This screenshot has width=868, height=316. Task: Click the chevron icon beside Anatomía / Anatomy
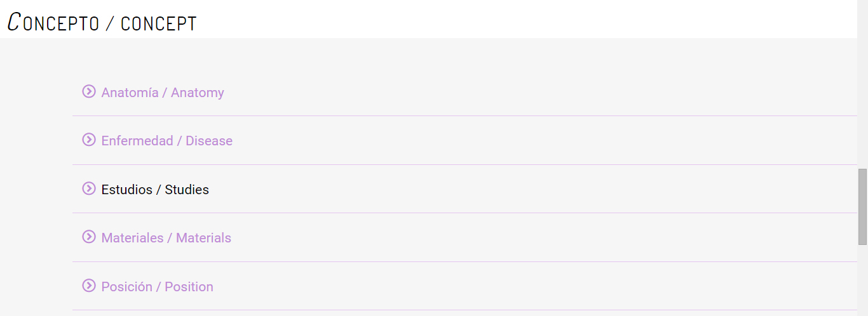pyautogui.click(x=89, y=91)
